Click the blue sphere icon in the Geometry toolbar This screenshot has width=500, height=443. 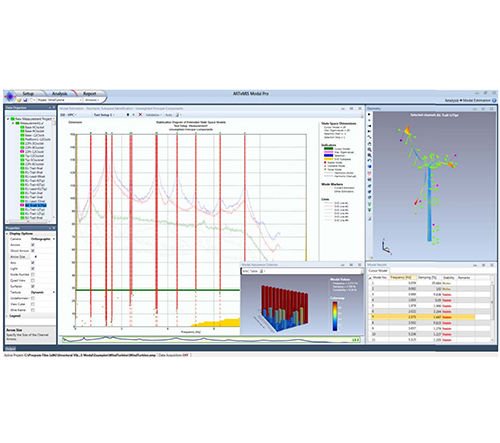(369, 166)
